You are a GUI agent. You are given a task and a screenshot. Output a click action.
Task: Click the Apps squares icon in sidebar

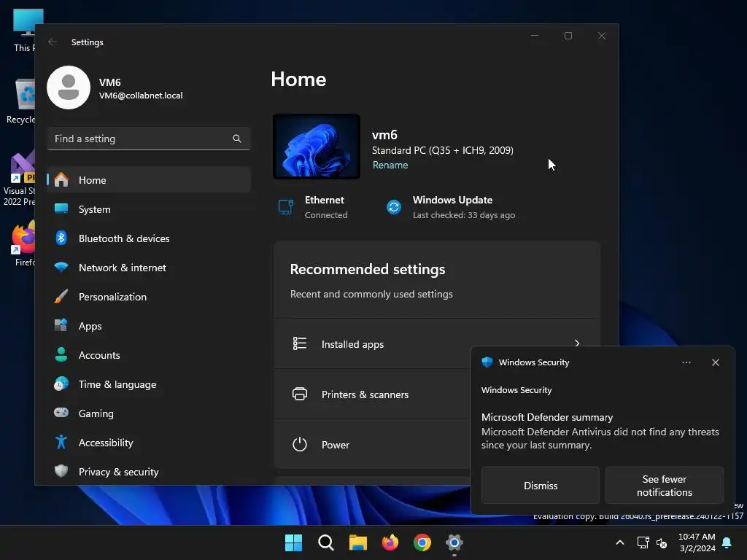(x=61, y=325)
